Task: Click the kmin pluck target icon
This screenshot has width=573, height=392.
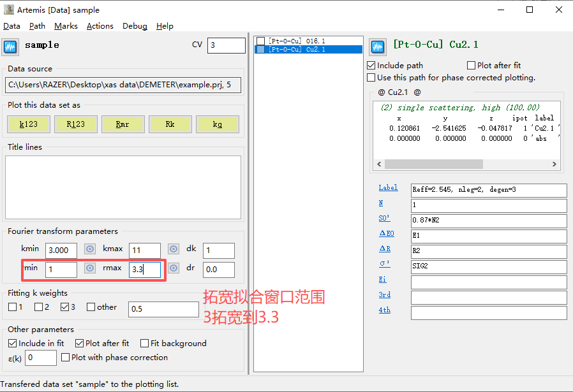Action: (x=90, y=249)
